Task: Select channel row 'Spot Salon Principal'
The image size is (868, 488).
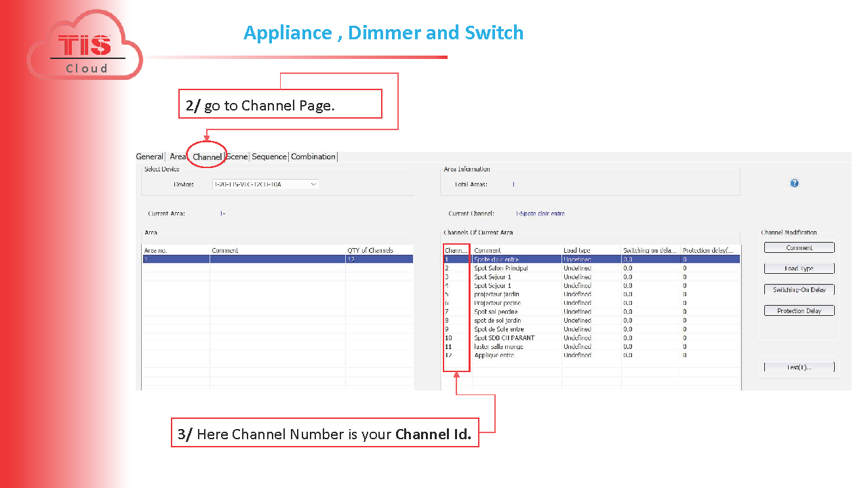Action: (x=591, y=268)
